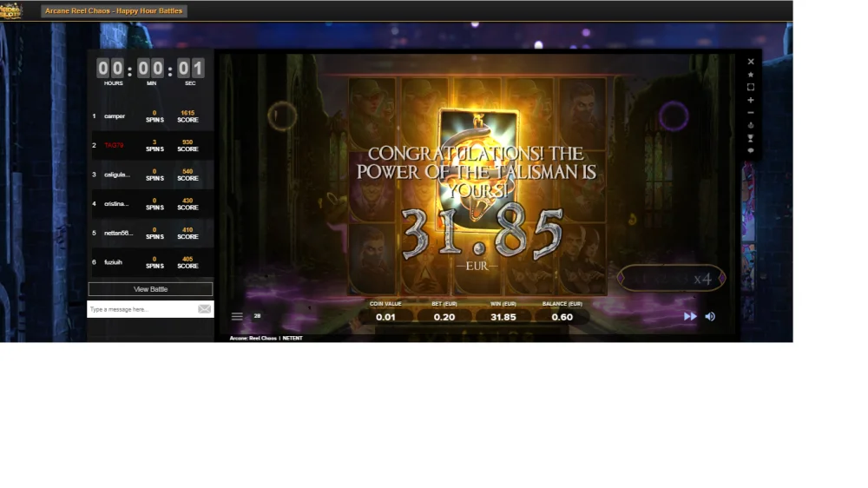This screenshot has height=488, width=868.
Task: Click the big 31.85 win amount
Action: pyautogui.click(x=482, y=233)
